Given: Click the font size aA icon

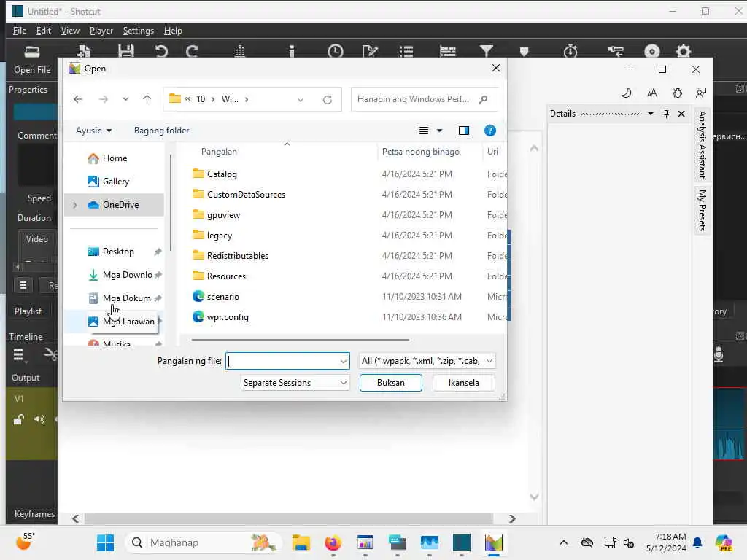Looking at the screenshot, I should [651, 93].
